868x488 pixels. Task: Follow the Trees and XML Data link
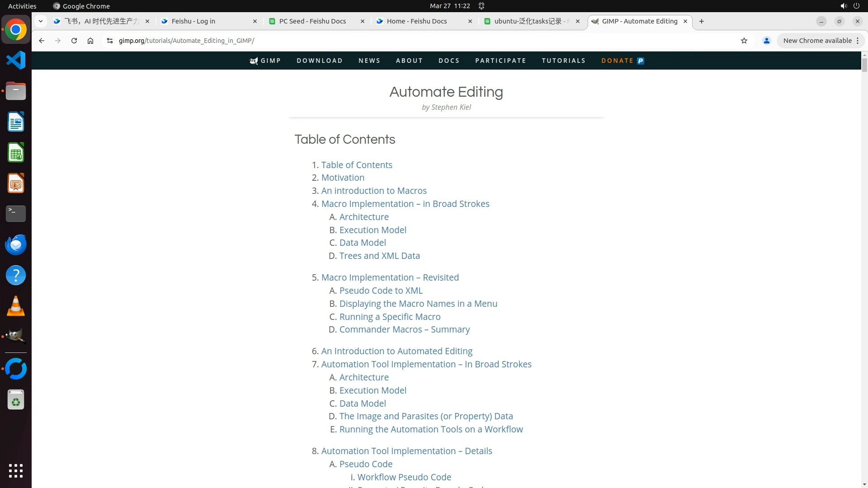pos(379,256)
